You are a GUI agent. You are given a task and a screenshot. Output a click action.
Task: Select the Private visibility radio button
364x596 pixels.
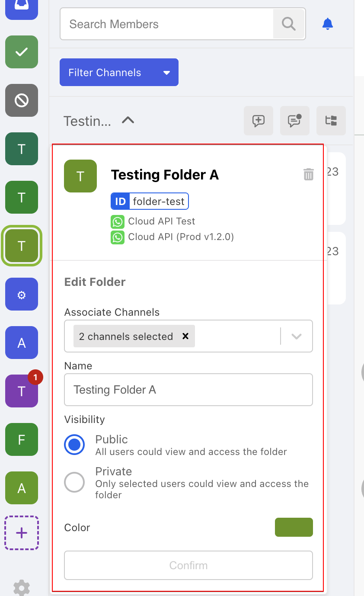point(74,482)
